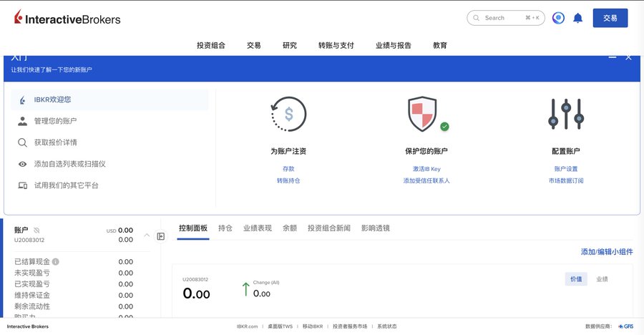Screen dimensions: 644x335
Task: Switch widget view to 价值
Action: pyautogui.click(x=576, y=279)
